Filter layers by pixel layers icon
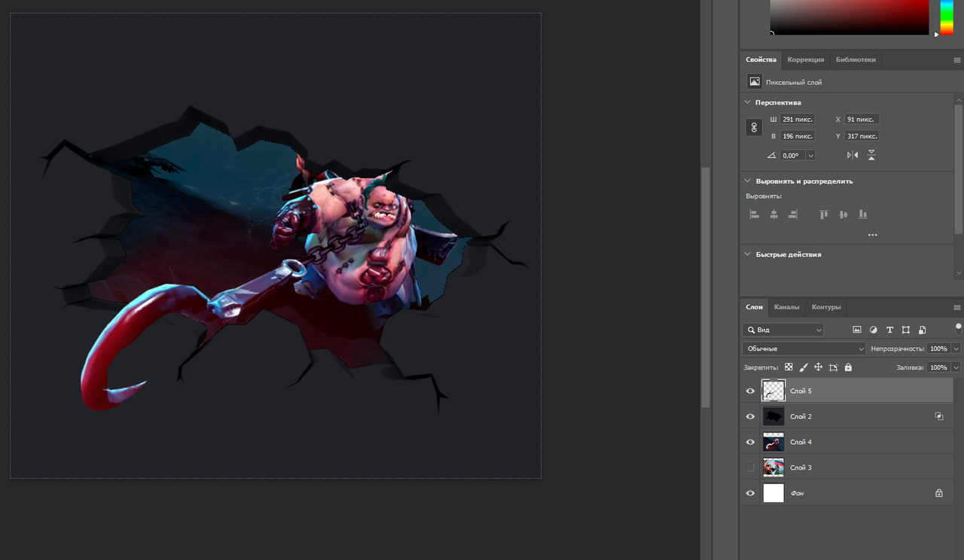The image size is (964, 560). (x=857, y=330)
